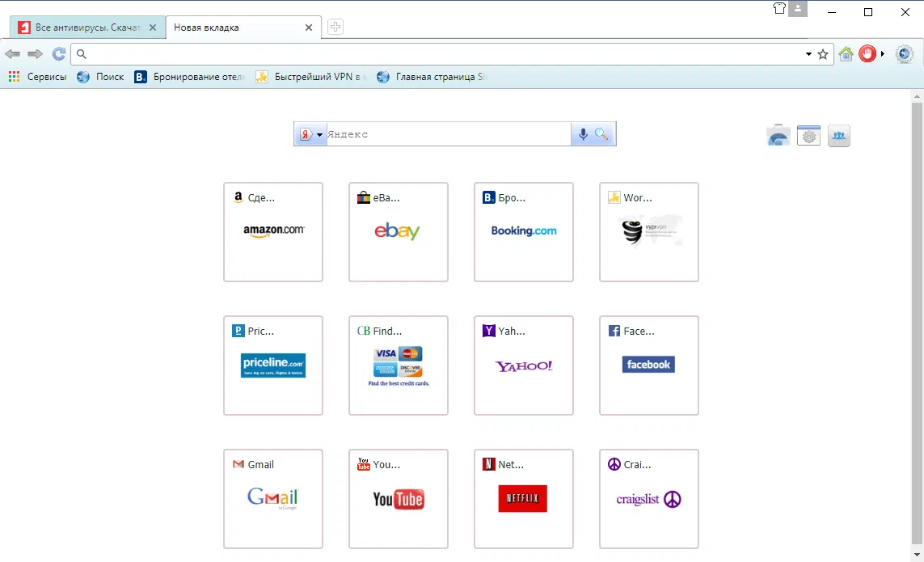Open the Главная страница bookmark
This screenshot has height=562, width=924.
432,77
